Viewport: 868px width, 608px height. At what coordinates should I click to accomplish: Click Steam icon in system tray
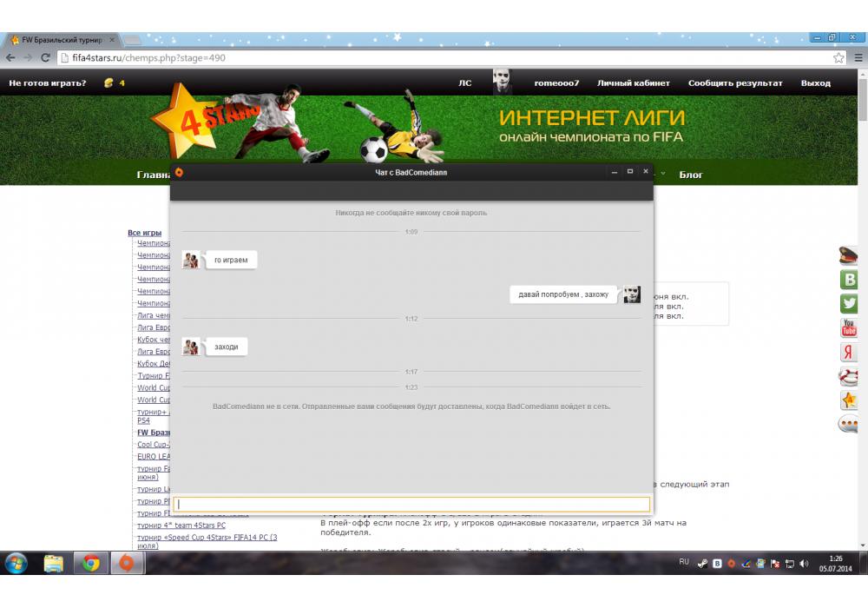click(x=702, y=564)
